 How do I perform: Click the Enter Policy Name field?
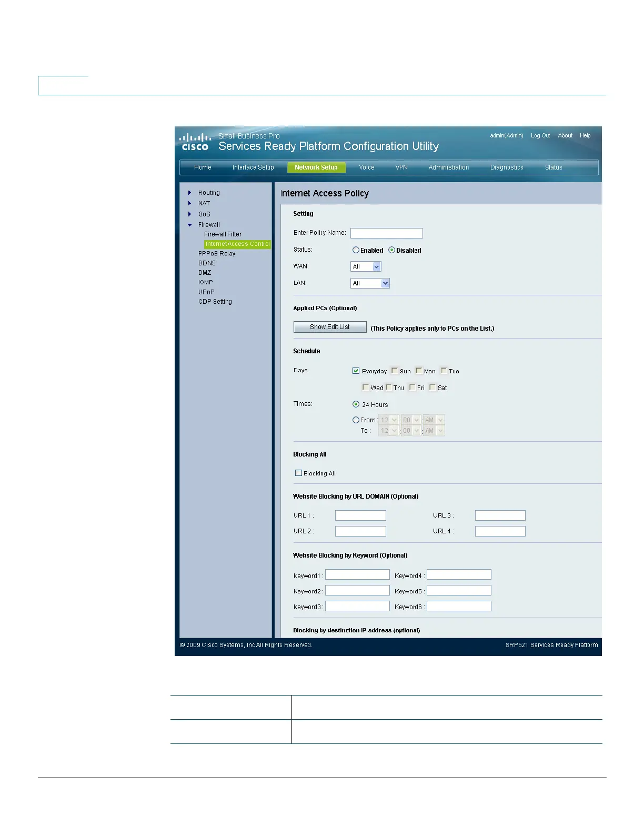pos(387,233)
